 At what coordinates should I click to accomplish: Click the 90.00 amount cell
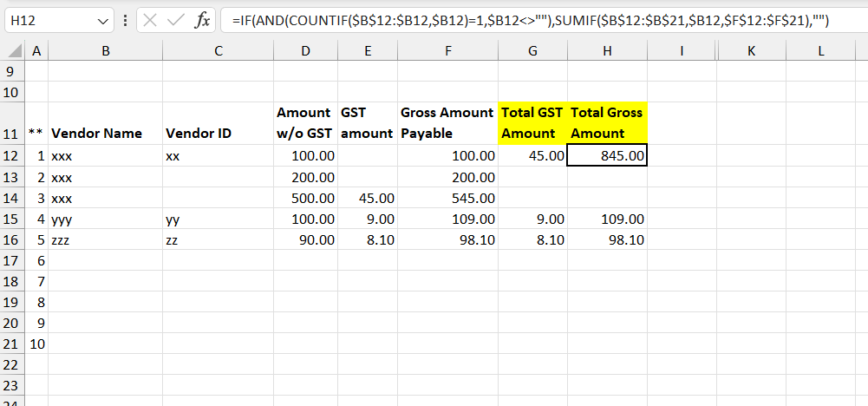(x=306, y=239)
